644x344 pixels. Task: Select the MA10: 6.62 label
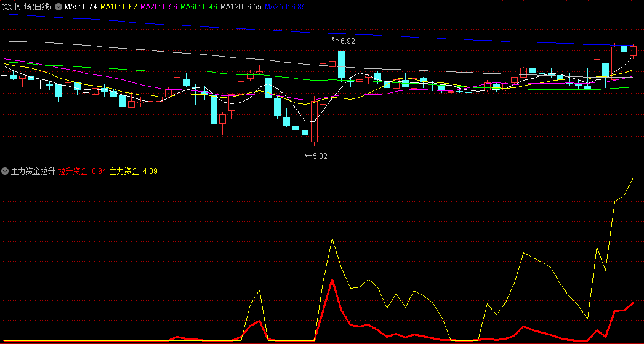(119, 7)
